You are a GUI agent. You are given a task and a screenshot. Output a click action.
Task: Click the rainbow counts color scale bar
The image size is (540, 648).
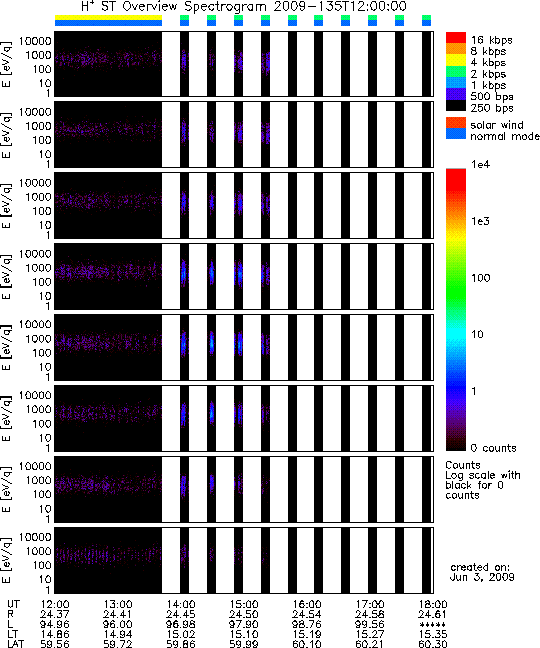point(456,310)
